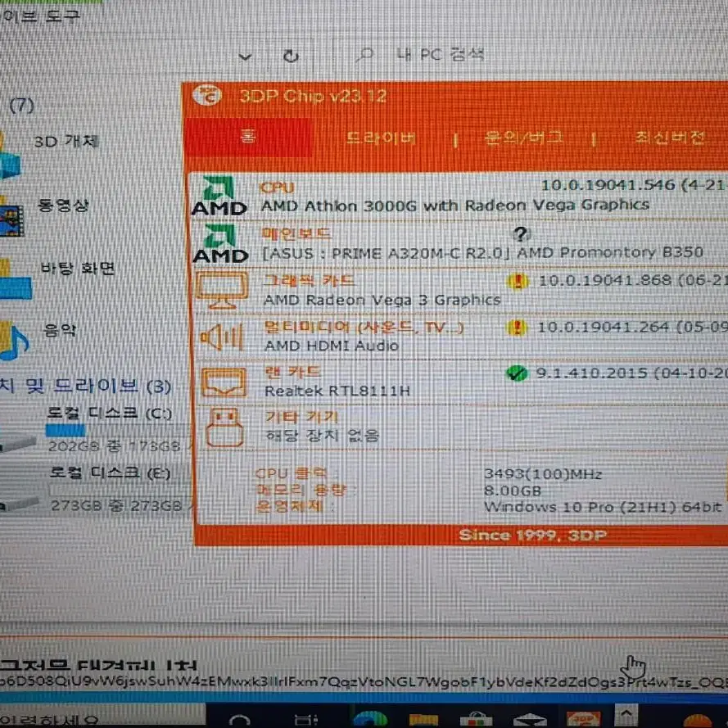Open Microsoft Store from the taskbar
Screen dimensions: 728x728
(x=476, y=719)
